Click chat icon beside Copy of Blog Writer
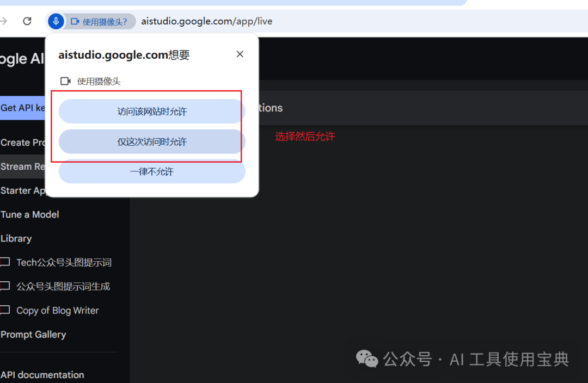The image size is (588, 383). (5, 310)
